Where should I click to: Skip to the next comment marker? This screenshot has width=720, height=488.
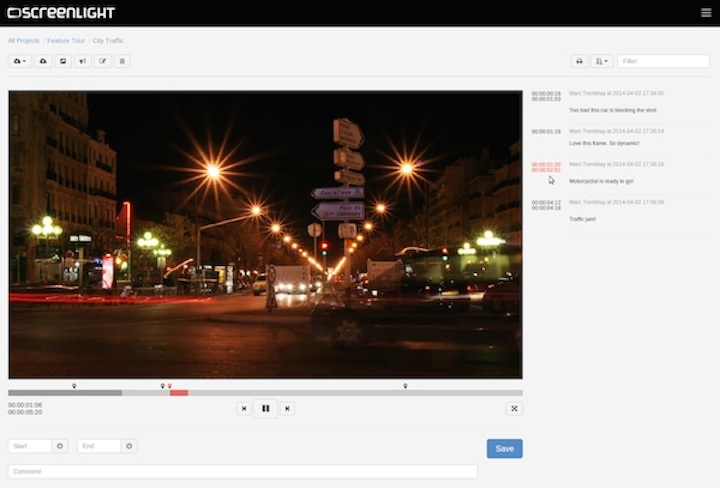pos(287,408)
